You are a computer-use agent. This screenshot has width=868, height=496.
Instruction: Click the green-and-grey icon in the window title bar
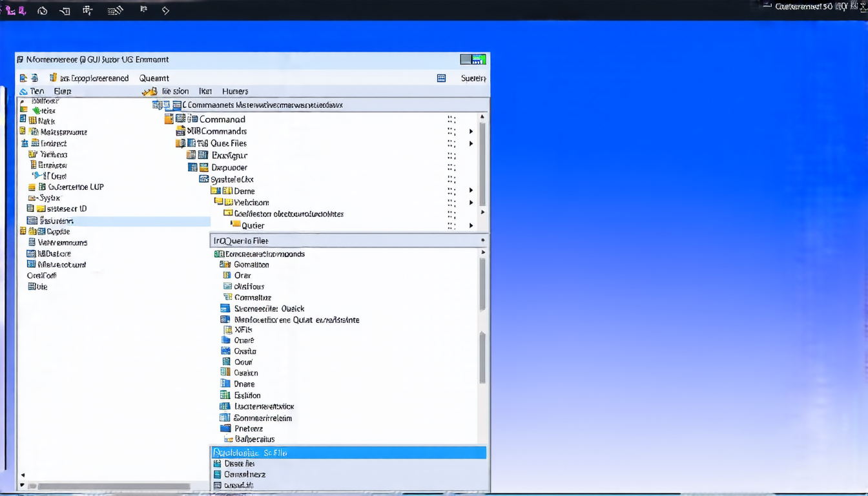[x=473, y=59]
